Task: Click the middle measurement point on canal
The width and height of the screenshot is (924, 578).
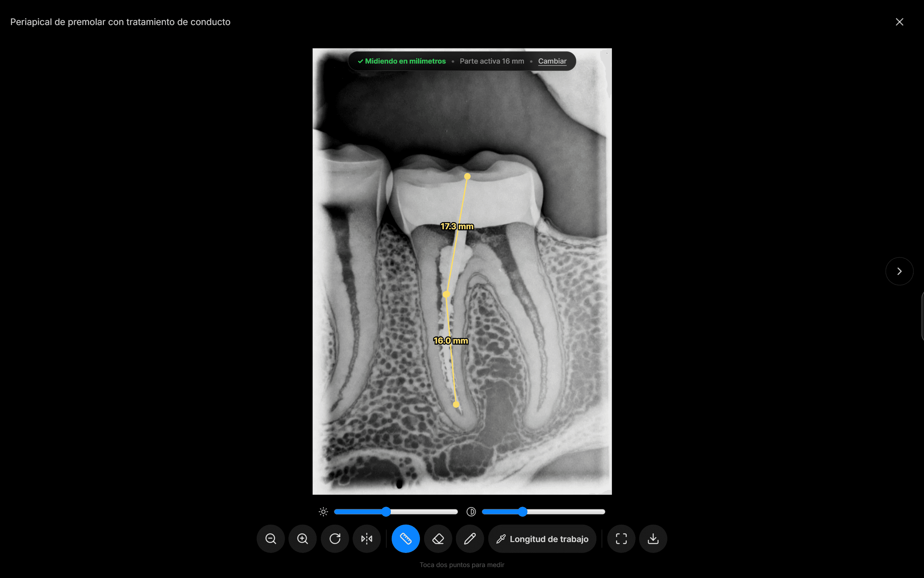Action: [446, 294]
